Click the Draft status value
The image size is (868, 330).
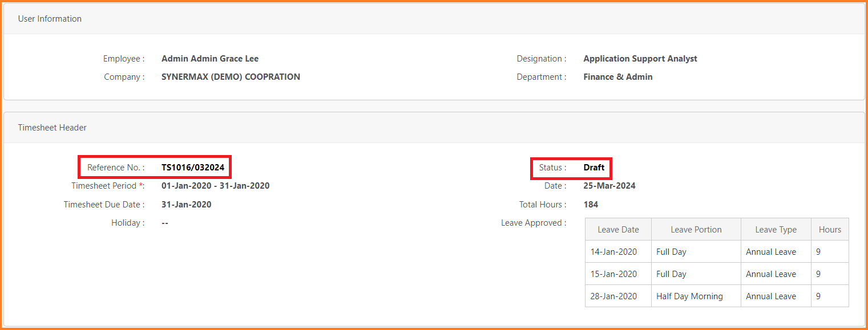point(594,168)
